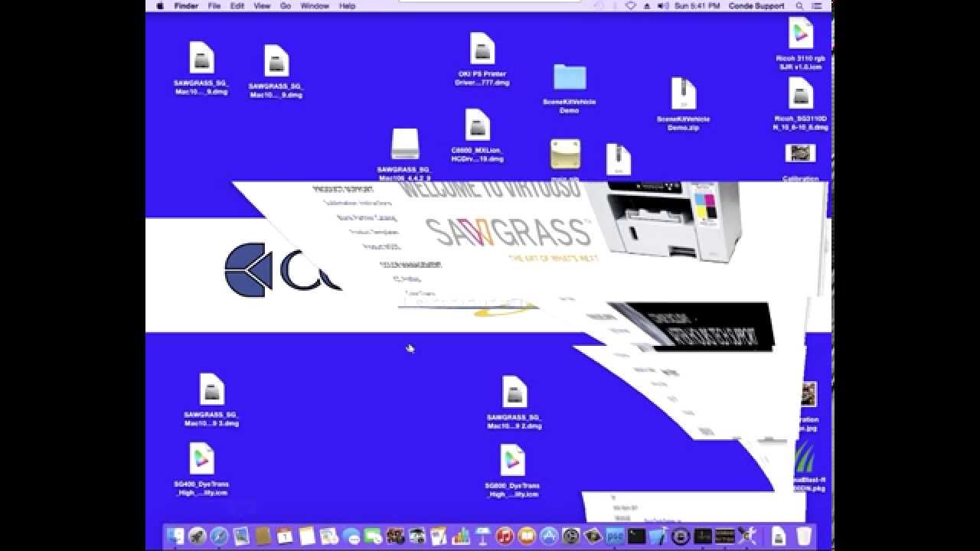
Task: Launch Launchpad rocket icon in Dock
Action: (x=197, y=536)
